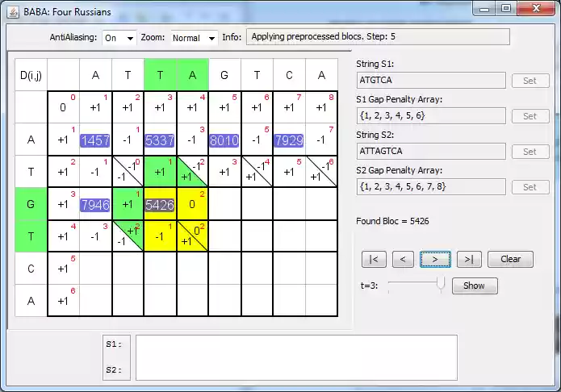This screenshot has width=561, height=392.
Task: Click the Clear button
Action: click(x=511, y=259)
